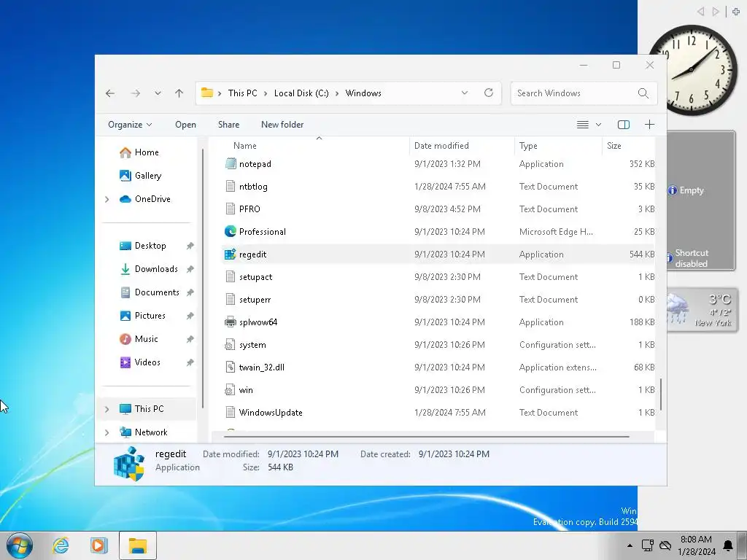Go back with the left arrow button
The image size is (747, 560).
click(110, 93)
